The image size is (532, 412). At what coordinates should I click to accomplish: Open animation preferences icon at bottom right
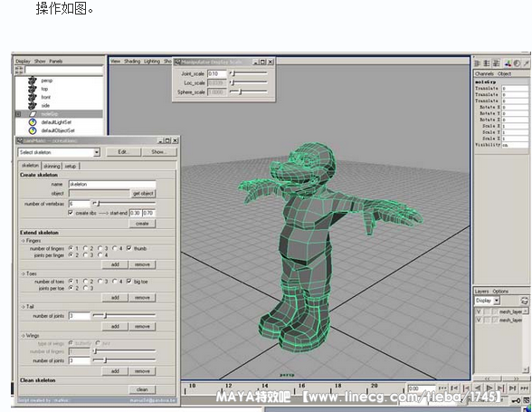527,401
